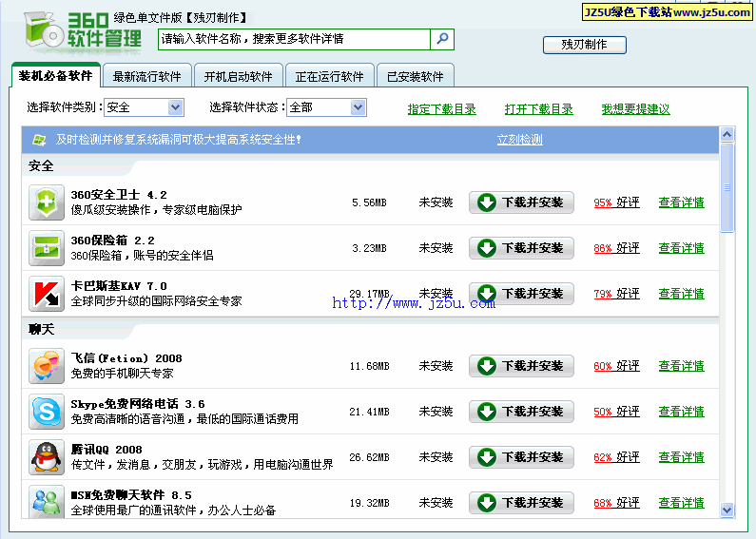
Task: Click the 腾讯QQ 2008 title text
Action: (x=107, y=450)
